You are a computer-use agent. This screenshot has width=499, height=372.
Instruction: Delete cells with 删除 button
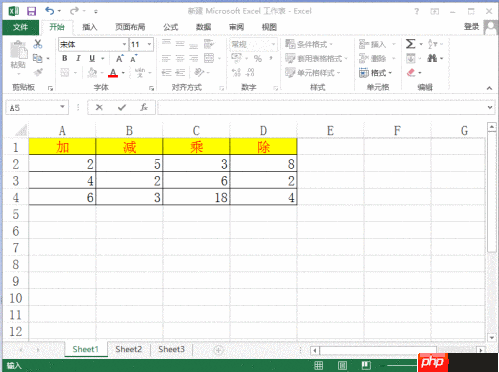pos(373,59)
